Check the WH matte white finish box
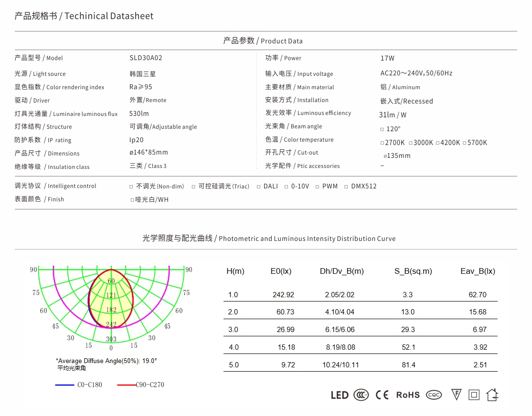The width and height of the screenshot is (532, 416). point(132,200)
